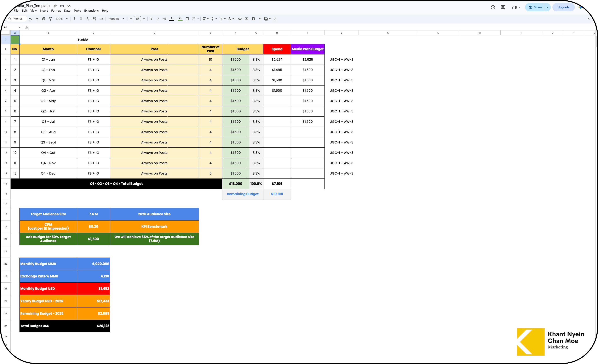Undo the last action
Image resolution: width=598 pixels, height=364 pixels.
[x=30, y=19]
